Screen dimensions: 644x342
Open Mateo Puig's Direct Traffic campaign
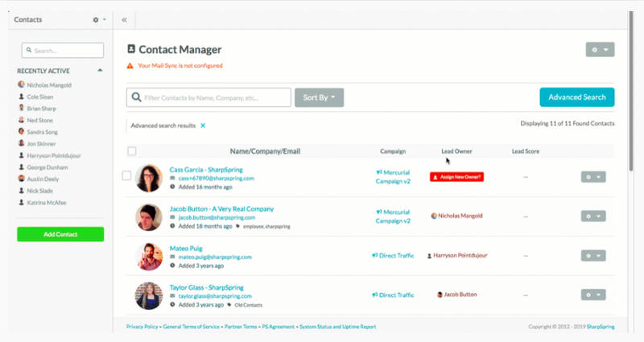(393, 255)
